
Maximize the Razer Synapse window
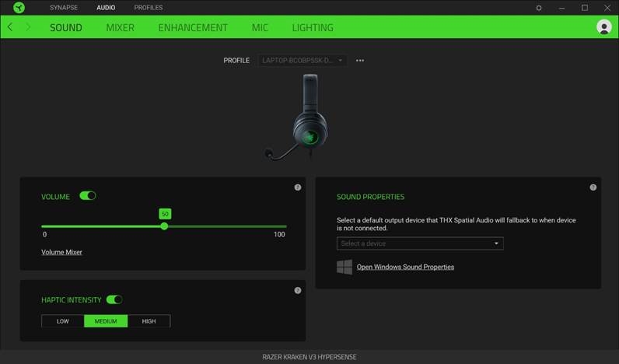coord(585,8)
